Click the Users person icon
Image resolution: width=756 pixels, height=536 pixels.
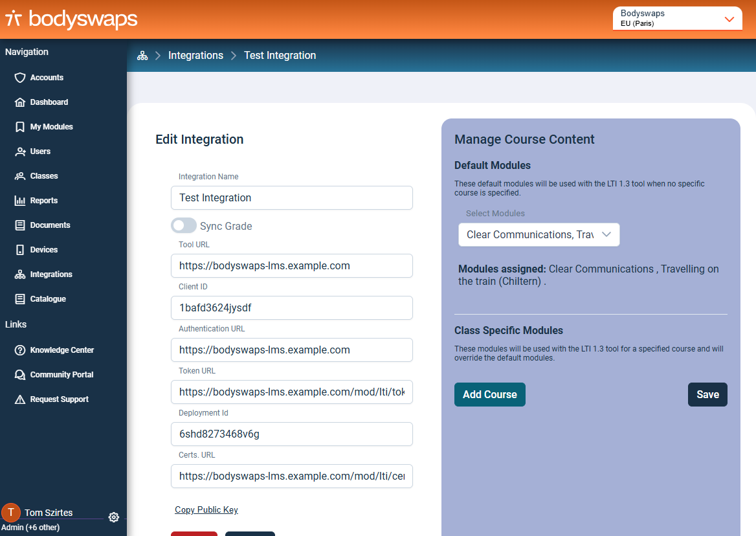20,151
